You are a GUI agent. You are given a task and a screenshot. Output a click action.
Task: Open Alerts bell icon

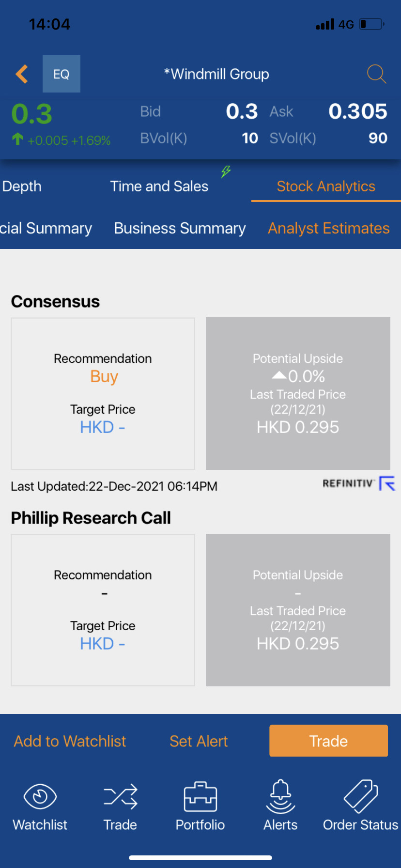click(x=280, y=797)
